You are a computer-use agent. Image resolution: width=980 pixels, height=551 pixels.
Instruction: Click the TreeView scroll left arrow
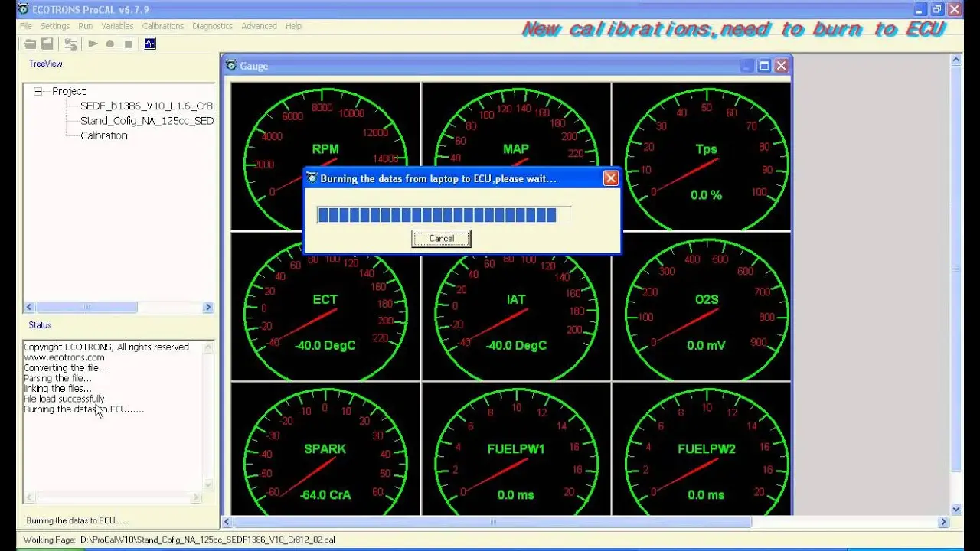[30, 307]
